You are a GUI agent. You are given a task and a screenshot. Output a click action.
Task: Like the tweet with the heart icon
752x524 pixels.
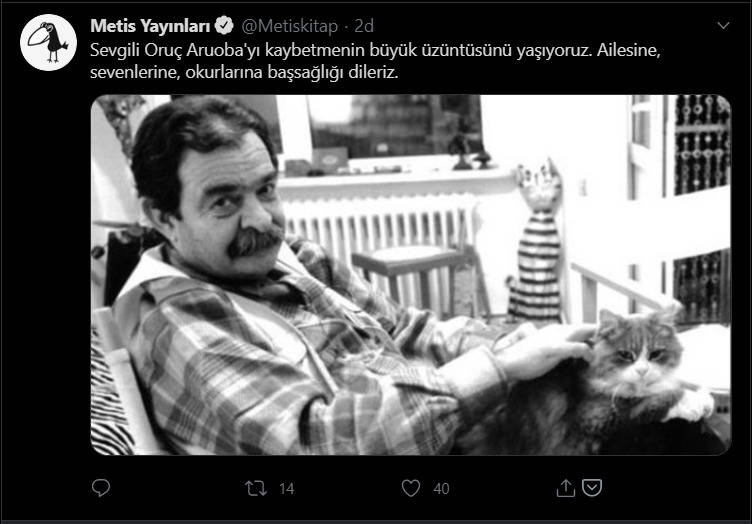(x=411, y=489)
